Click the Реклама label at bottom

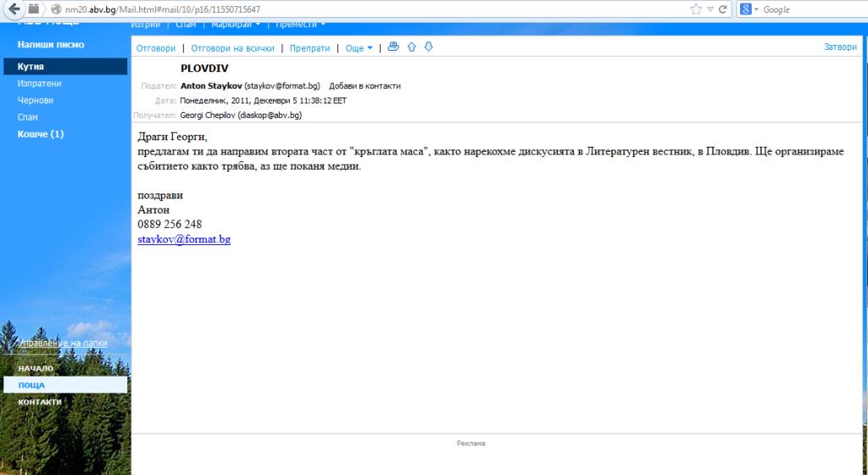[x=471, y=444]
